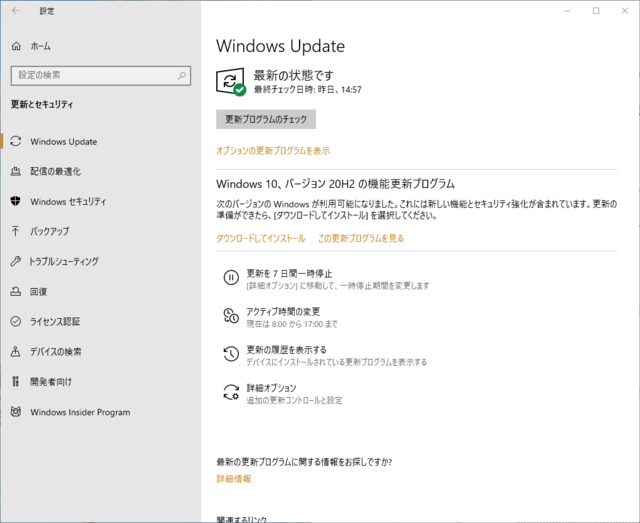Screen dimensions: 640x523
Task: Select Windows Update sidebar entry
Action: (100, 141)
